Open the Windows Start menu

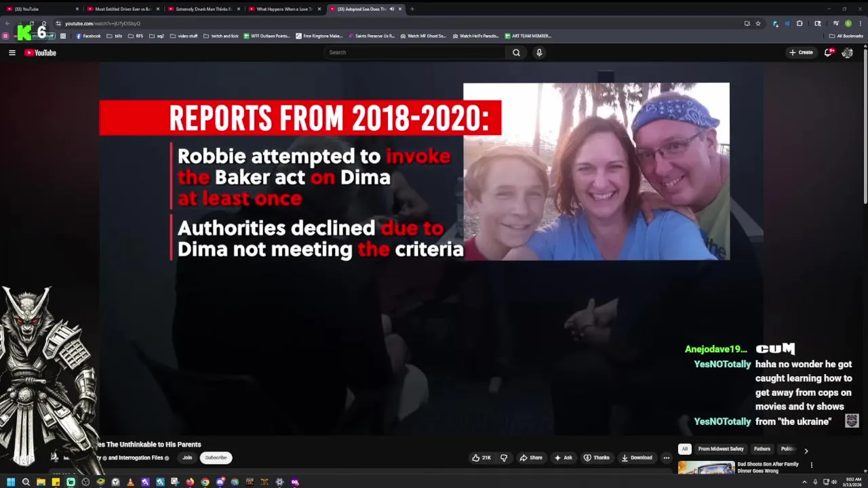[10, 482]
